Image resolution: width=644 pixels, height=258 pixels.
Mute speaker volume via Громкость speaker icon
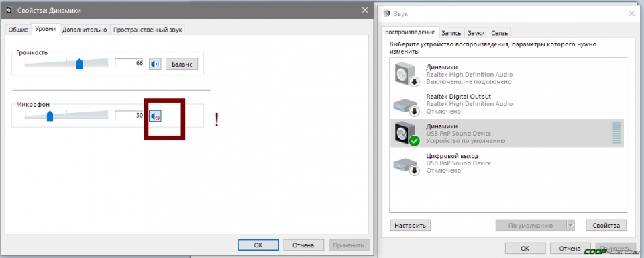tap(155, 64)
